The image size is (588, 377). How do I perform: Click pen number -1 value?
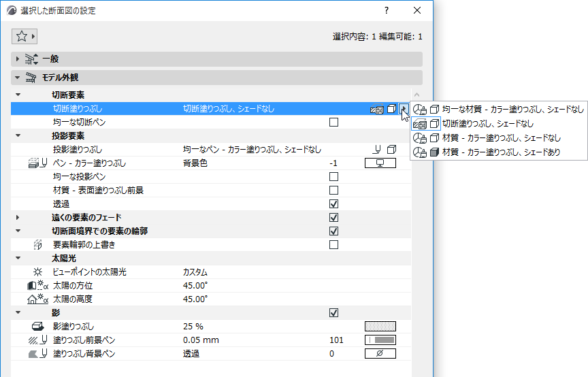[x=333, y=163]
